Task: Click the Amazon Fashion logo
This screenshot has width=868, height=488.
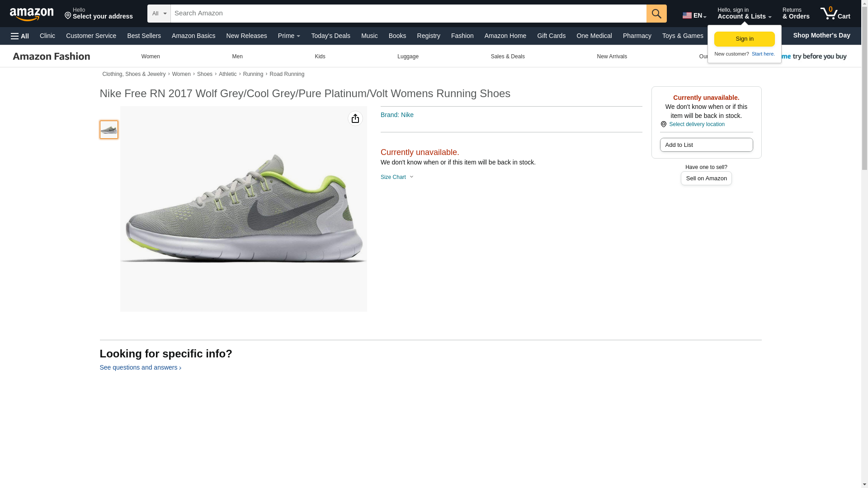Action: (x=52, y=56)
